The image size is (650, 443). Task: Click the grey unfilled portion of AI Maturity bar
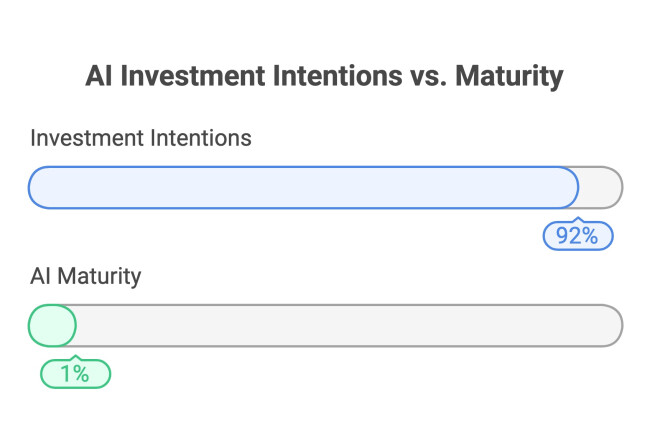[x=348, y=325]
